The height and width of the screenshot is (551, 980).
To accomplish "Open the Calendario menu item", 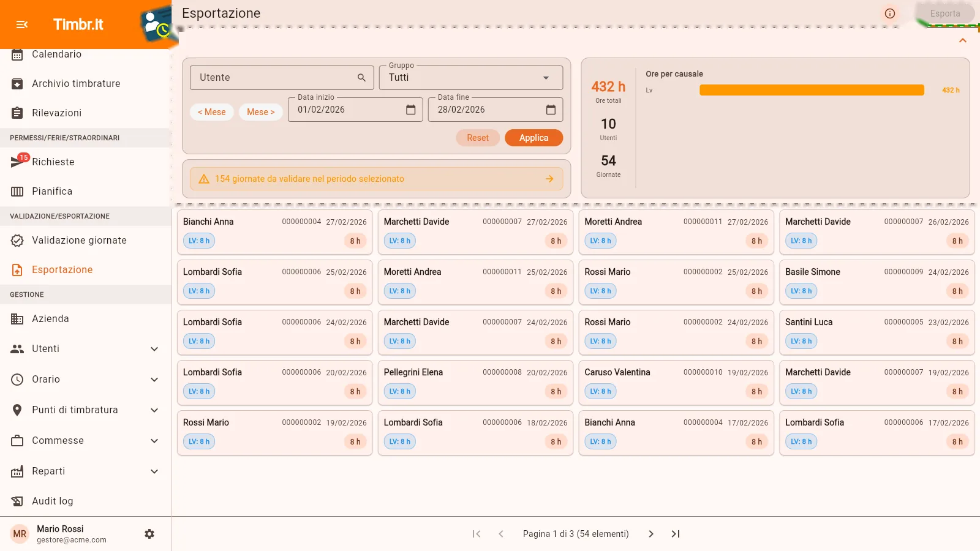I will pyautogui.click(x=86, y=55).
